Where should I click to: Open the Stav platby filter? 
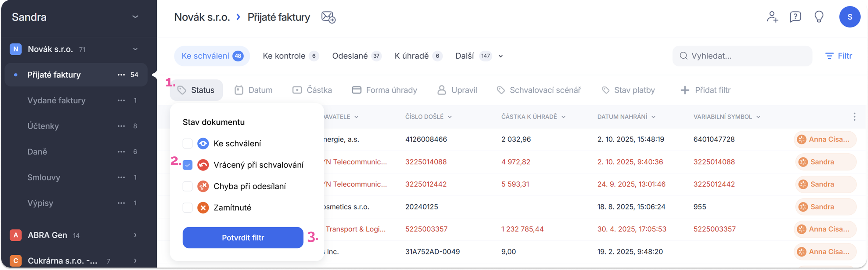(x=628, y=90)
